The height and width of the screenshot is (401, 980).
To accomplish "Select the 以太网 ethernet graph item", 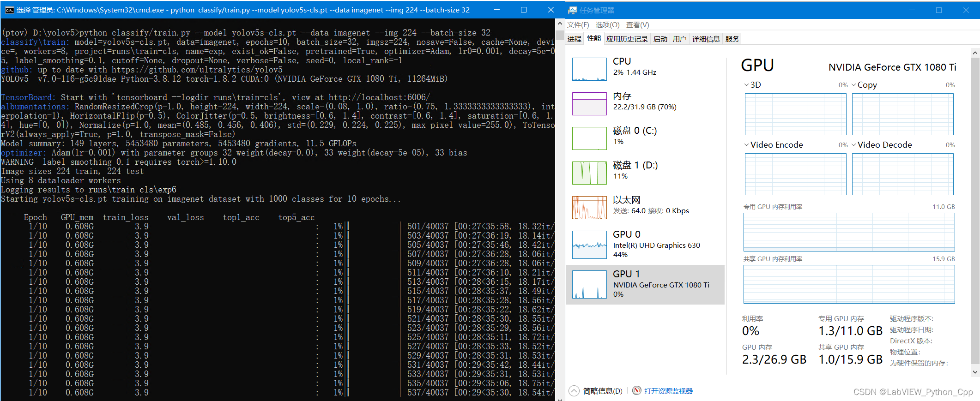I will [x=645, y=207].
